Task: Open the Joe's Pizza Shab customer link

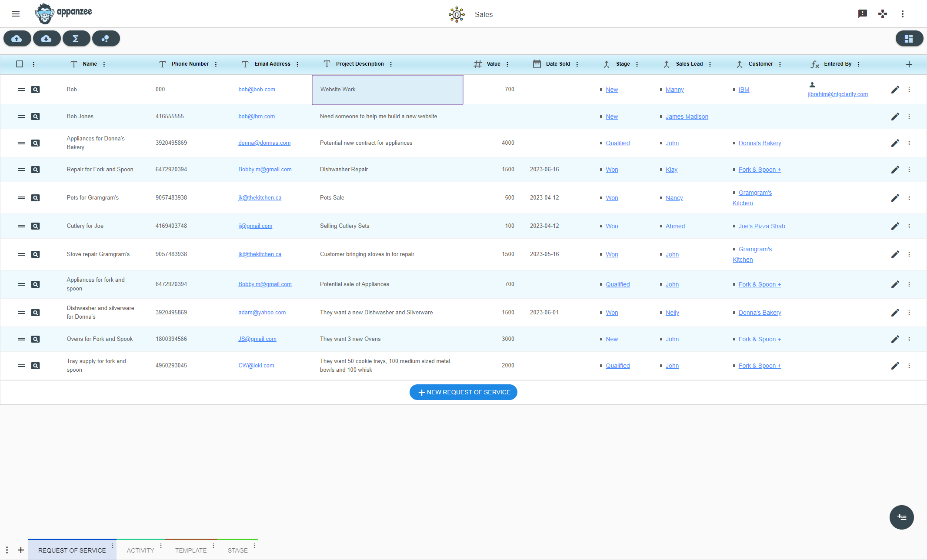Action: point(762,226)
